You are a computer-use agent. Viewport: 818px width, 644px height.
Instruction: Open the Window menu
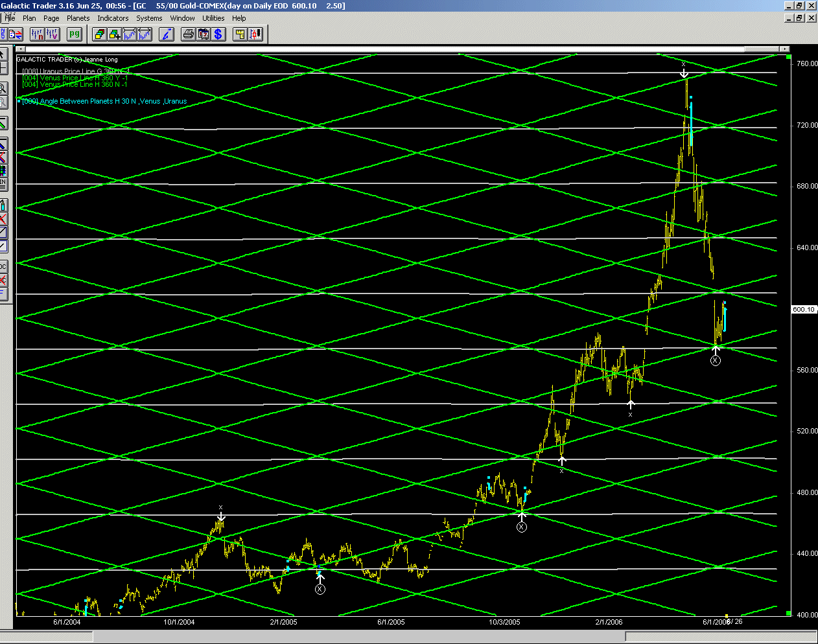pos(182,18)
